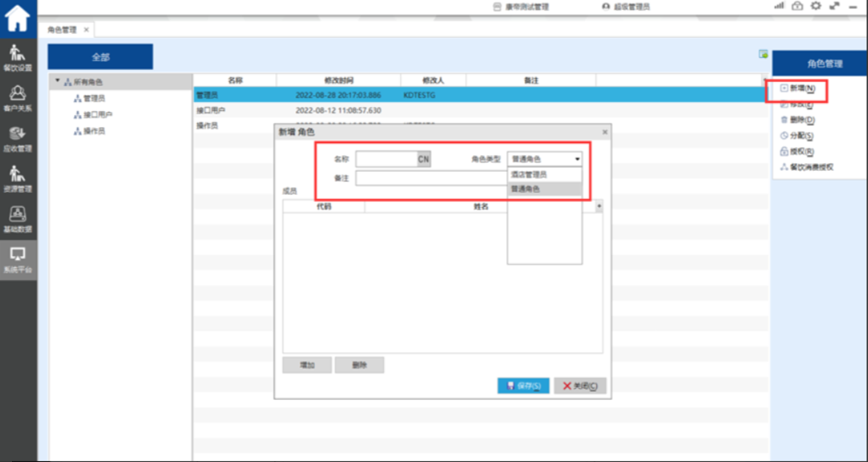
Task: Click the Home icon in the sidebar
Action: pyautogui.click(x=18, y=18)
